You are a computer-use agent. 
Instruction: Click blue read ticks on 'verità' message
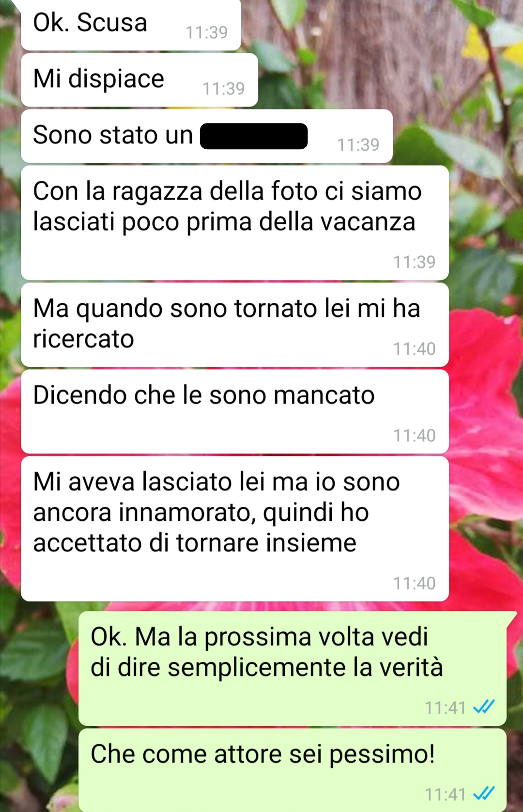(484, 707)
